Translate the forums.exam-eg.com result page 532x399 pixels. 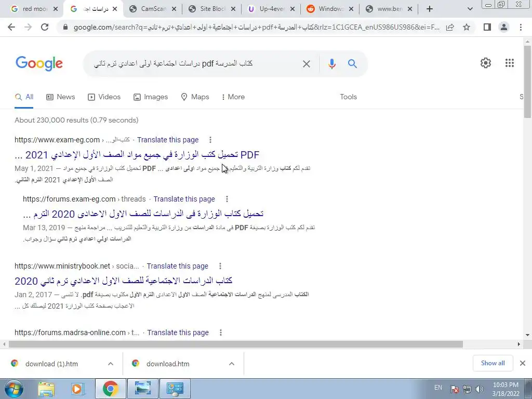point(184,199)
